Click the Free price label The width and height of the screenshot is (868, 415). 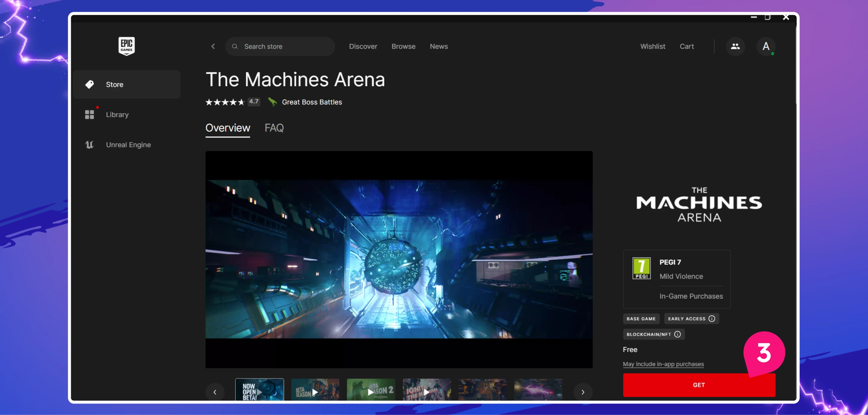tap(630, 349)
